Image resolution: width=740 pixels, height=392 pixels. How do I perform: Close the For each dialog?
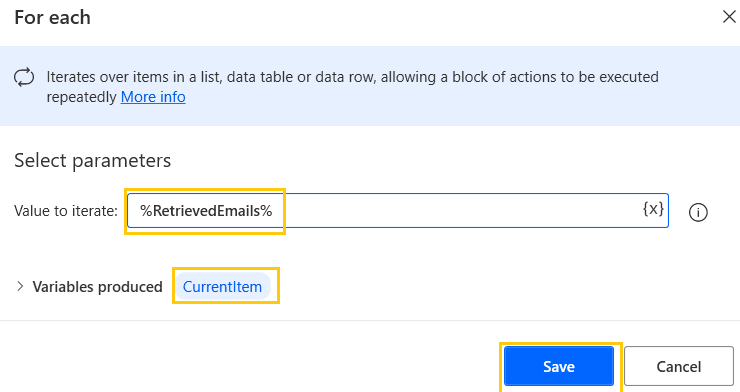pyautogui.click(x=729, y=17)
